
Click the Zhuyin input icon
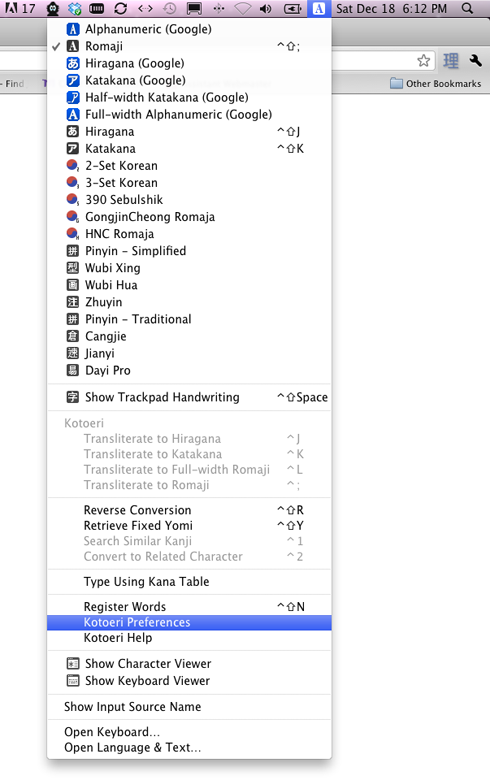pos(73,302)
